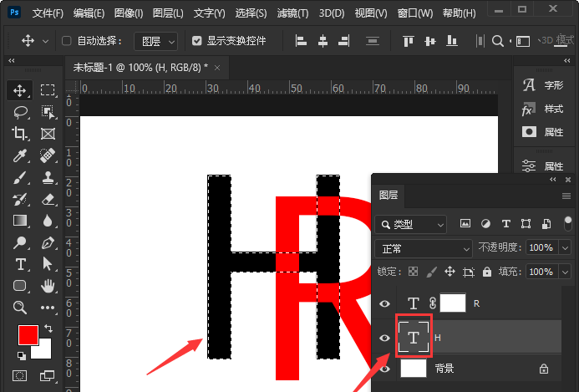The width and height of the screenshot is (579, 392).
Task: Select the Brush tool
Action: 19,178
